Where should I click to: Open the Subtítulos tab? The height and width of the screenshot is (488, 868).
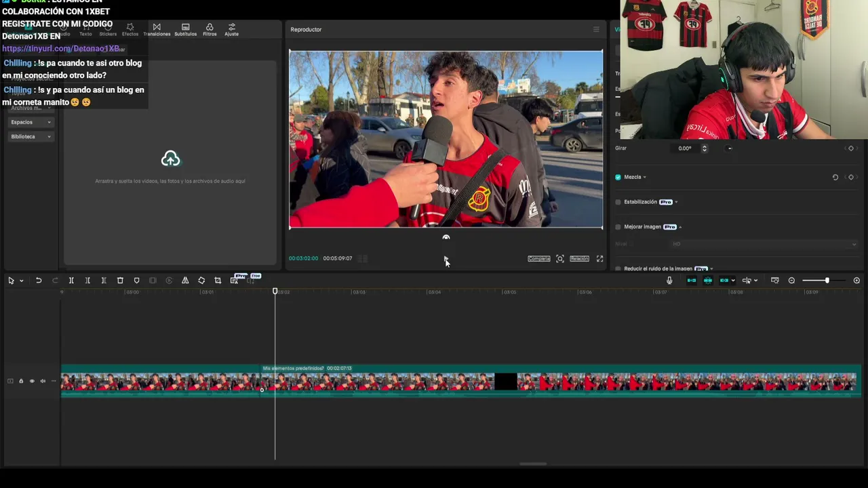tap(185, 30)
